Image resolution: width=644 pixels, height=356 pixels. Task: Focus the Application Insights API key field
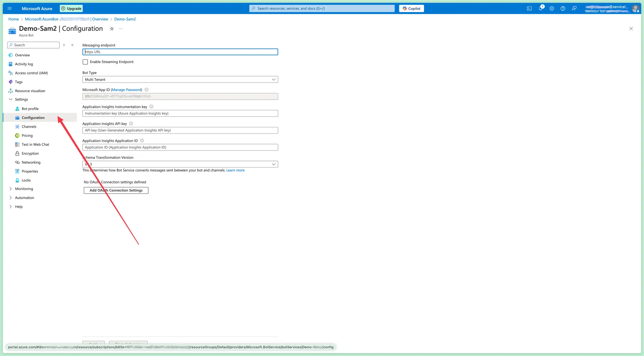[180, 130]
